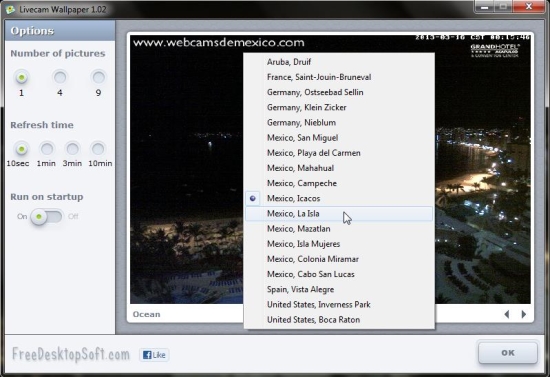550x377 pixels.
Task: Click the previous webcam arrow
Action: 507,314
